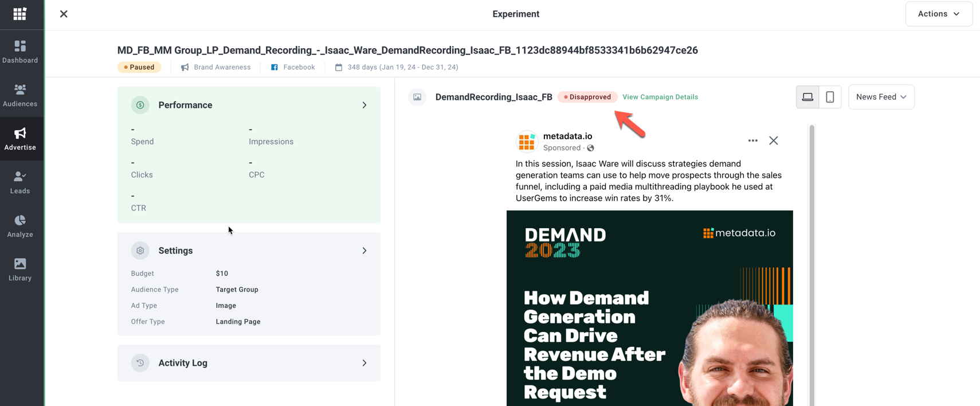Click View Campaign Details link
The width and height of the screenshot is (980, 406).
click(x=660, y=97)
